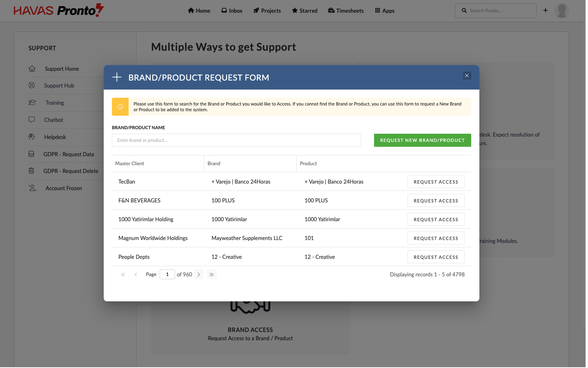Open the user profile avatar
The height and width of the screenshot is (368, 588).
pyautogui.click(x=561, y=11)
